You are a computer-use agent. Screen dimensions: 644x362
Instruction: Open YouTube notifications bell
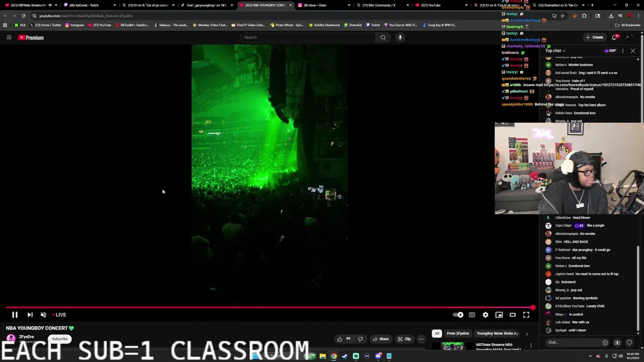pyautogui.click(x=615, y=37)
